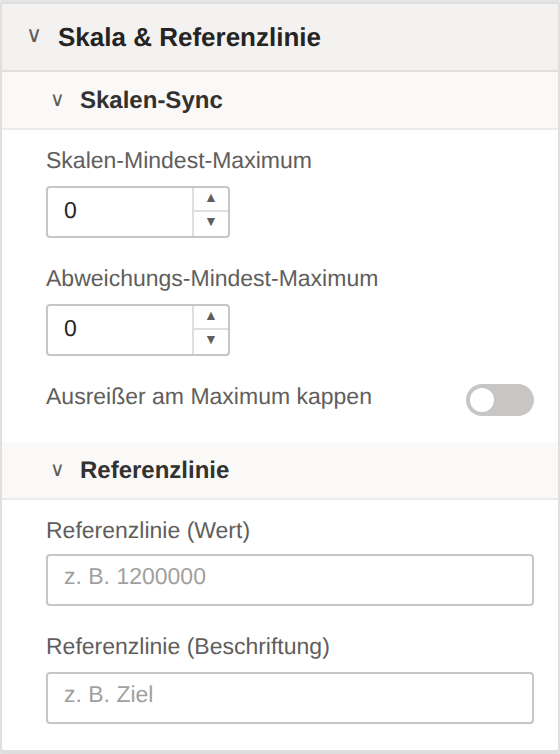The width and height of the screenshot is (560, 754).
Task: Collapse the Skala & Referenzlinie section chevron
Action: pos(34,37)
